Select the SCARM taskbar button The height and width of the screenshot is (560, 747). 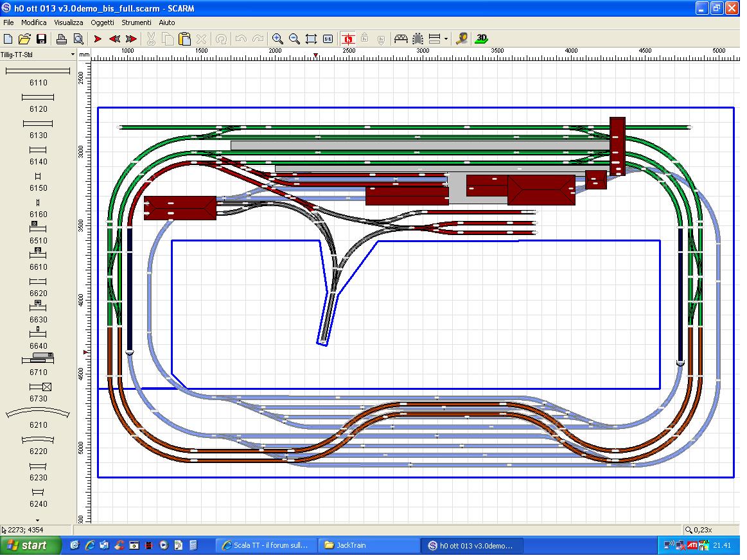(x=471, y=546)
